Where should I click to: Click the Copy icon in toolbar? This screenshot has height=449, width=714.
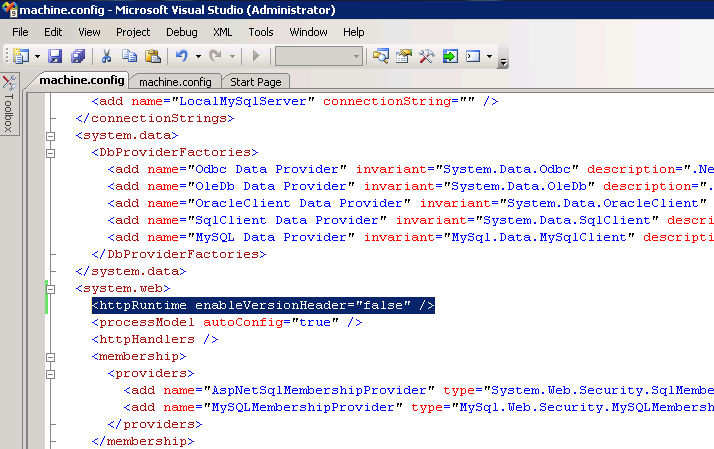point(129,56)
